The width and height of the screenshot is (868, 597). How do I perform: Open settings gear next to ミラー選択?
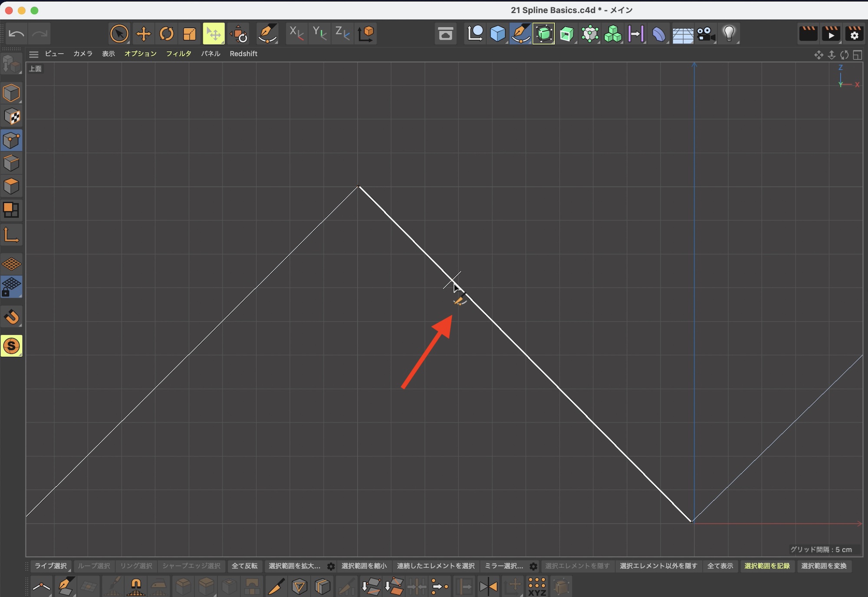[533, 566]
